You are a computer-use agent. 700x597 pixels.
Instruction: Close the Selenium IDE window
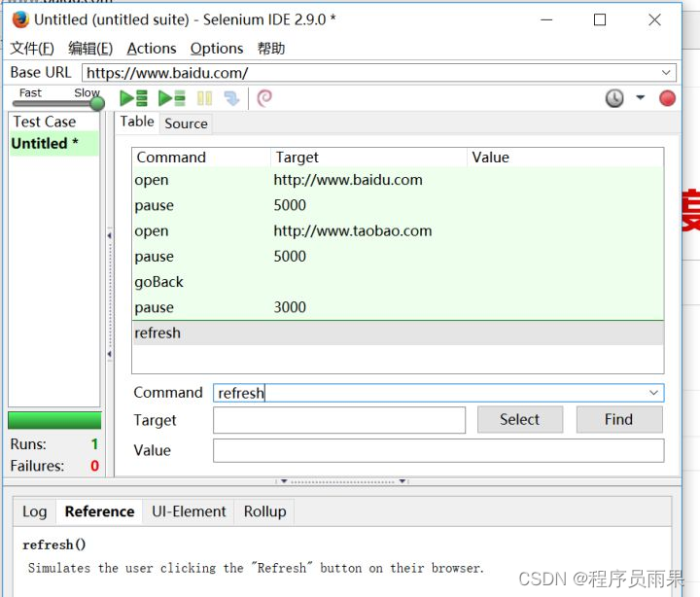pyautogui.click(x=654, y=20)
